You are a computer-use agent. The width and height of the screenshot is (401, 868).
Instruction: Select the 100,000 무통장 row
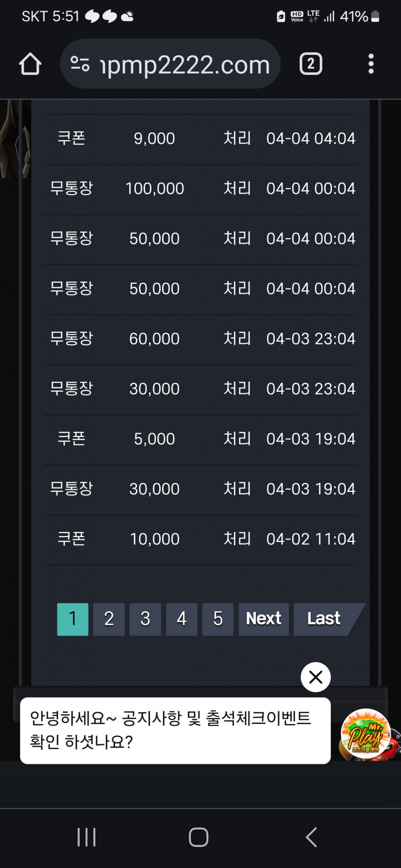coord(200,189)
